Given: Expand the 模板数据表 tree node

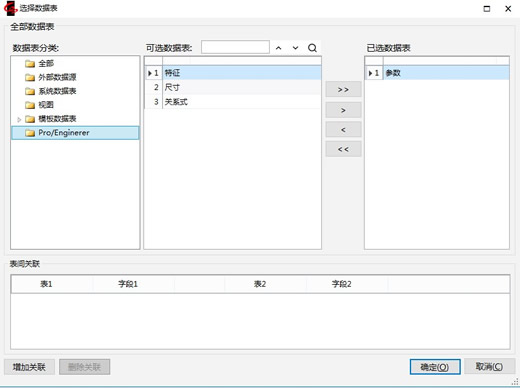Looking at the screenshot, I should 19,119.
